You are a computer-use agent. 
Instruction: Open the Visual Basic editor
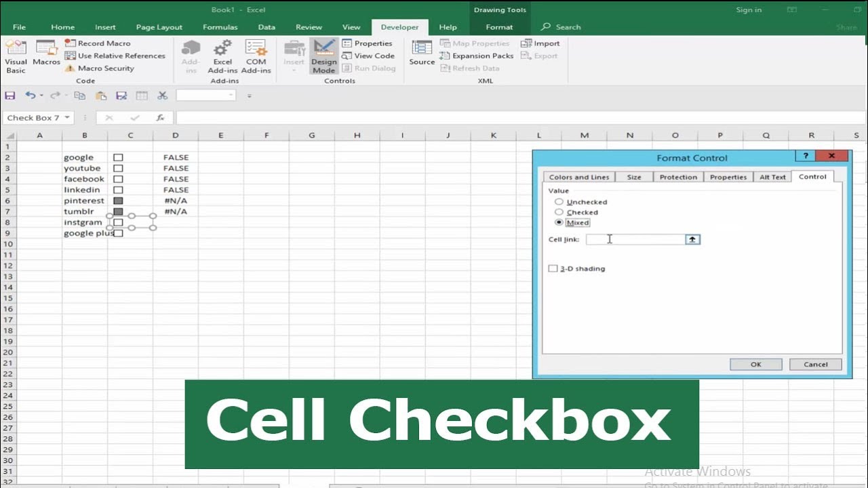pyautogui.click(x=16, y=56)
